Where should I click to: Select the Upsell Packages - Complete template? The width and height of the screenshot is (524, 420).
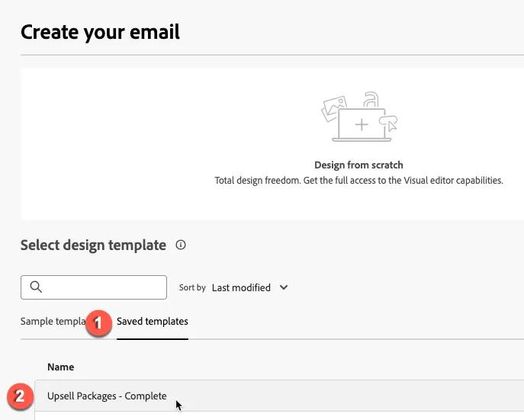coord(279,396)
